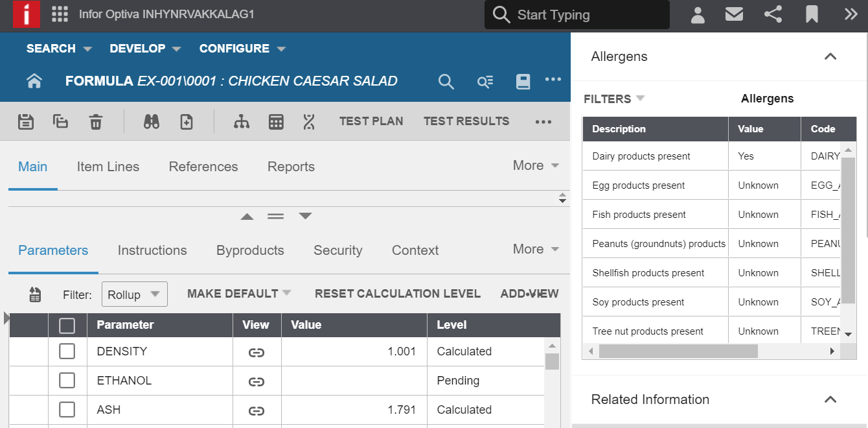This screenshot has width=868, height=428.
Task: Click inside the Start Typing search field
Action: pyautogui.click(x=577, y=14)
